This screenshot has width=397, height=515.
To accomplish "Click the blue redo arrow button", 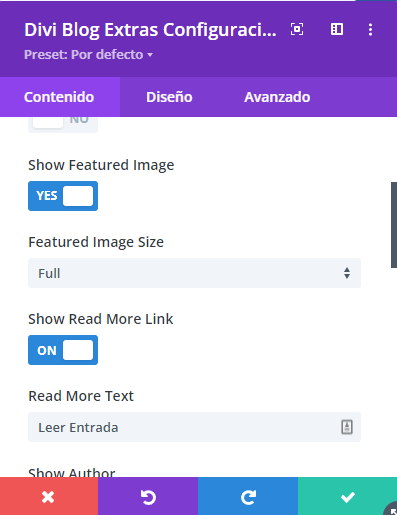I will pos(248,496).
